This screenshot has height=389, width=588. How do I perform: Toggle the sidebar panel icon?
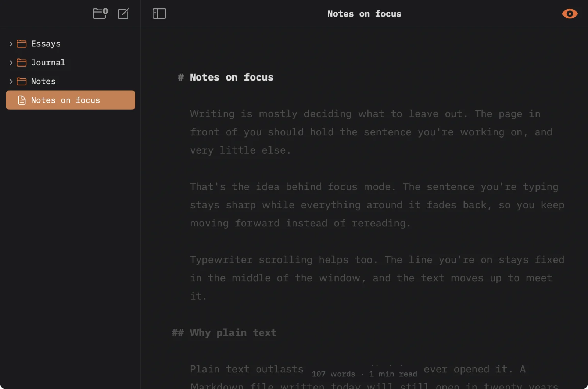pyautogui.click(x=159, y=14)
